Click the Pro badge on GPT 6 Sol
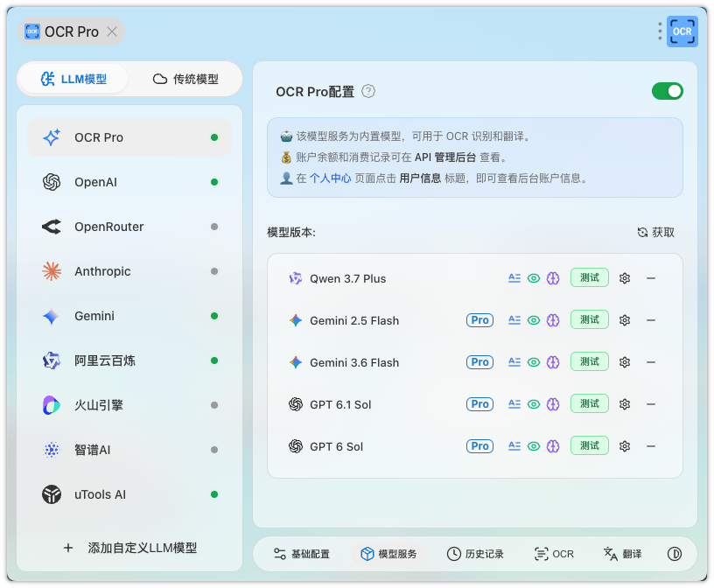 (479, 446)
